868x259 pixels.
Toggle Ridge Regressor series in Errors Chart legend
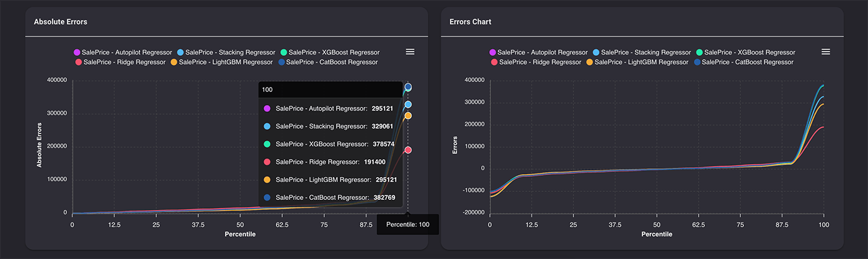click(536, 62)
